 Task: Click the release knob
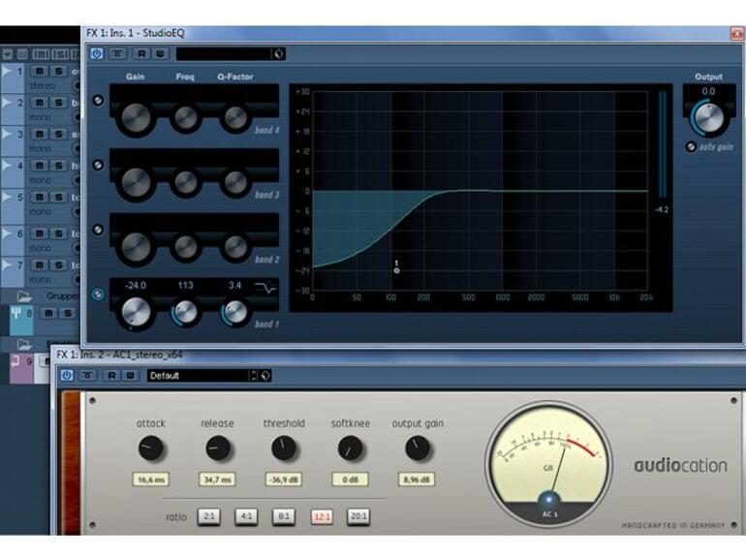coord(218,449)
